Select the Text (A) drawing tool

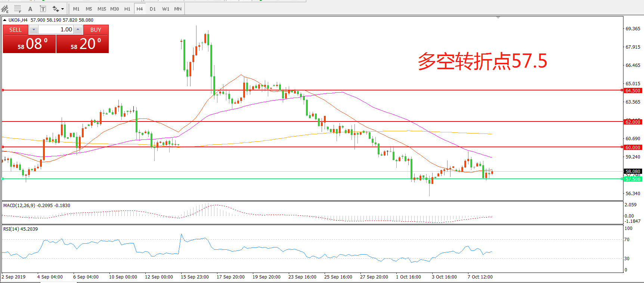pyautogui.click(x=30, y=9)
